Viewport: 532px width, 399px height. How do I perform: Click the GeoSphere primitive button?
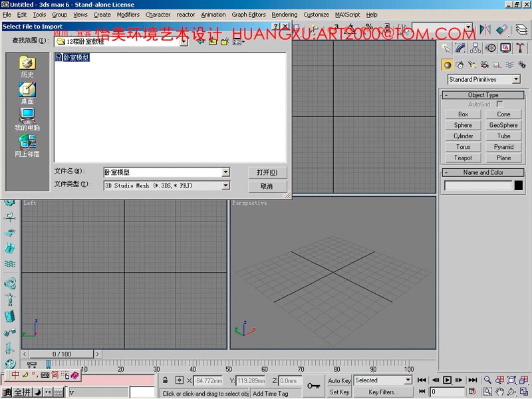(503, 125)
